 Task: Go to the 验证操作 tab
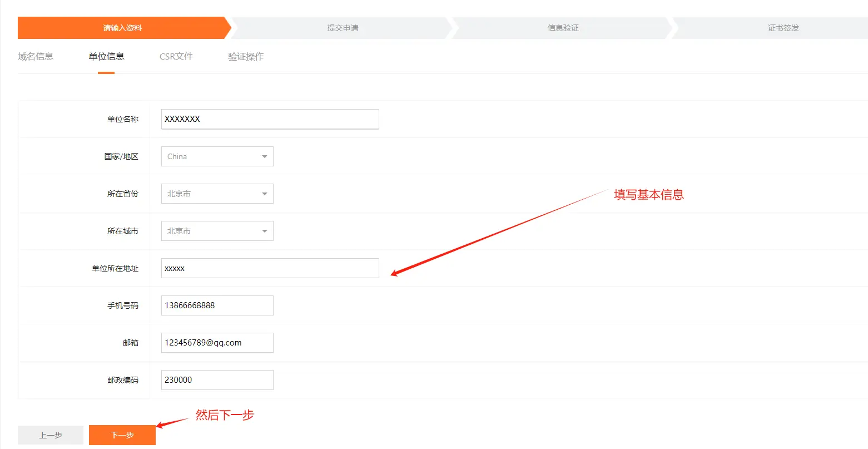tap(246, 56)
